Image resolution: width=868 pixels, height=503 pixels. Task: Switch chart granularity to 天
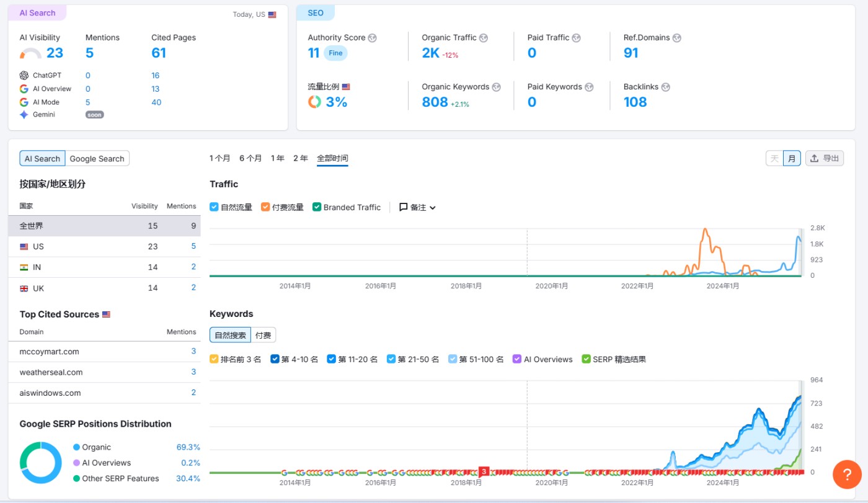pyautogui.click(x=774, y=159)
